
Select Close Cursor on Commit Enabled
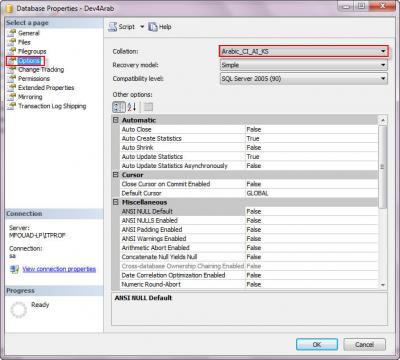249,184
